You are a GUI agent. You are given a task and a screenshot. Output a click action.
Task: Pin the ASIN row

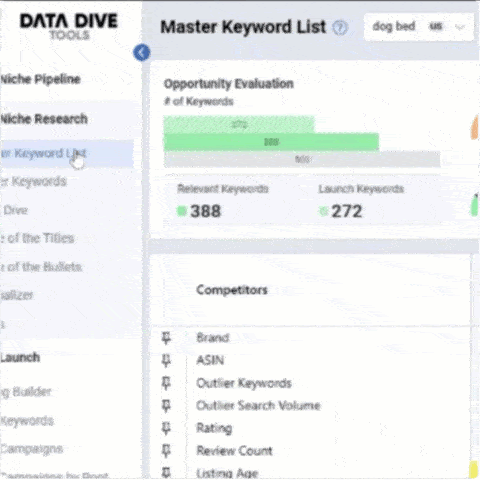[166, 361]
